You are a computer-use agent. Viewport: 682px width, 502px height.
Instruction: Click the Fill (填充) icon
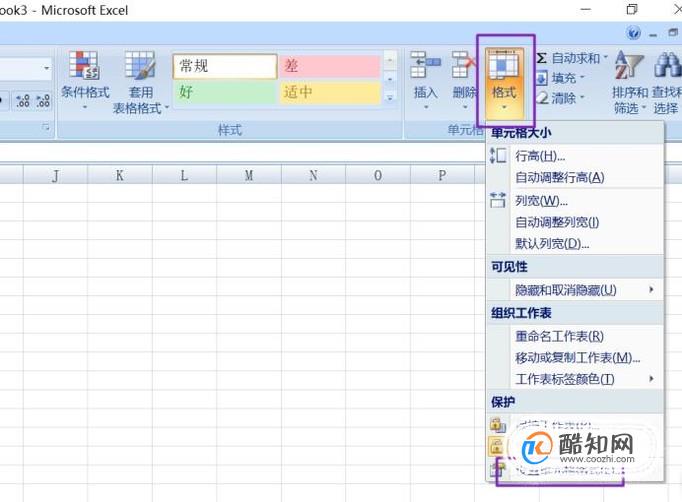pos(542,78)
